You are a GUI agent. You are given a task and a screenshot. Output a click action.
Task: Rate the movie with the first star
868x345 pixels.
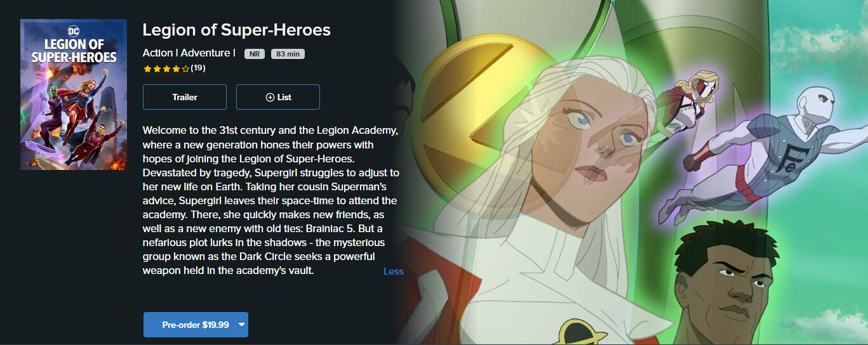[x=147, y=68]
